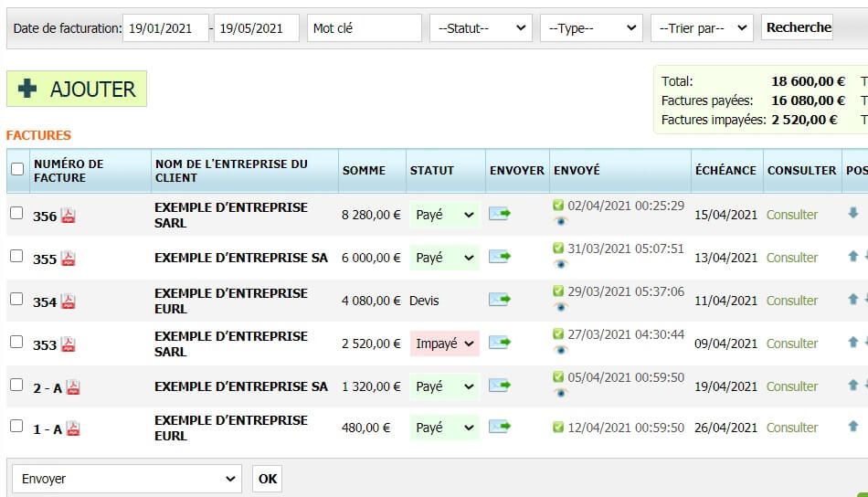This screenshot has height=497, width=868.
Task: Move invoice 2 - A up with arrow
Action: tap(853, 385)
